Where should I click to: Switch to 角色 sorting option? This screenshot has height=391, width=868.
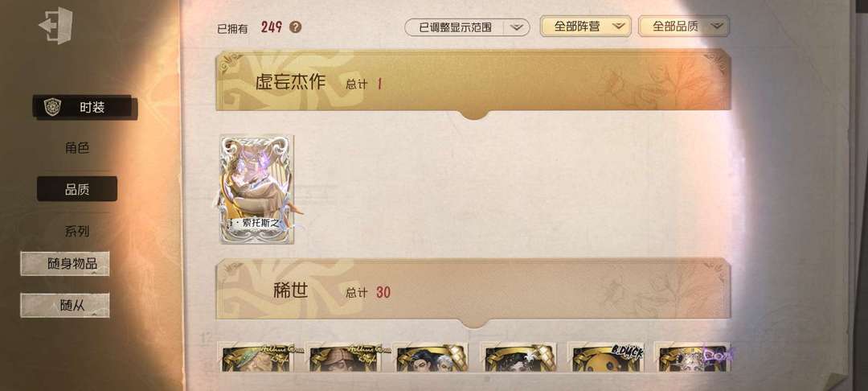(77, 148)
